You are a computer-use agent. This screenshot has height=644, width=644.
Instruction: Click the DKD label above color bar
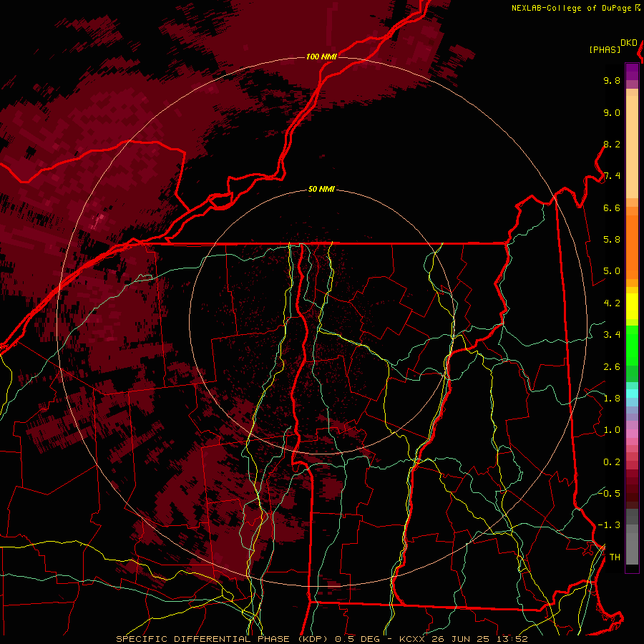pyautogui.click(x=629, y=43)
